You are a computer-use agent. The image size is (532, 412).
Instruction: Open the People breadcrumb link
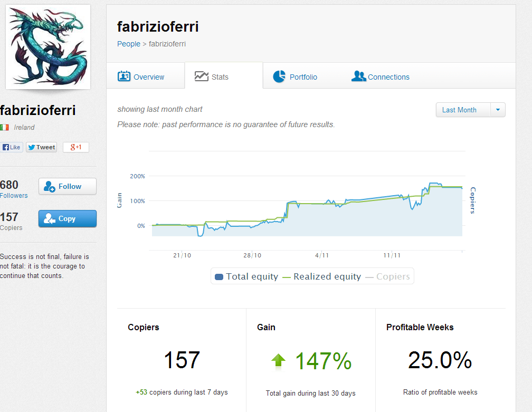tap(129, 44)
